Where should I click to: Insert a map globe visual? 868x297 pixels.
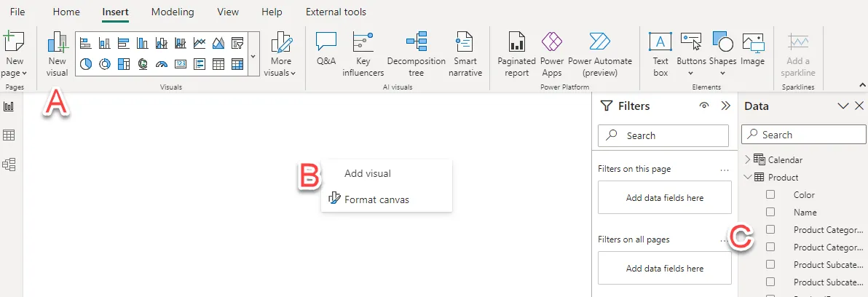142,64
